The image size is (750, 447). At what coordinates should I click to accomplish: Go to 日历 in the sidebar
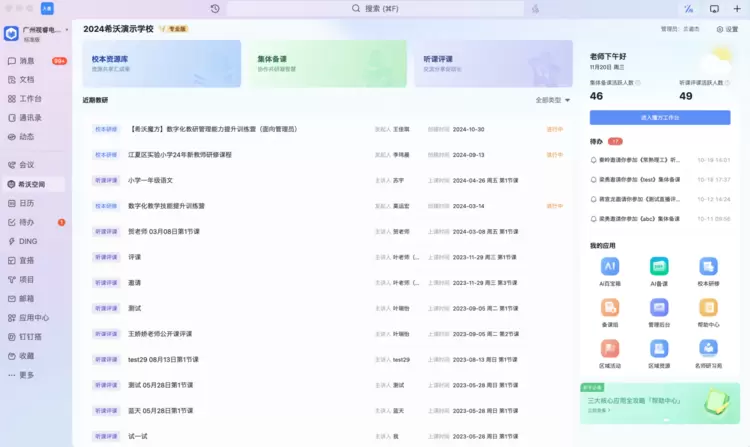26,203
